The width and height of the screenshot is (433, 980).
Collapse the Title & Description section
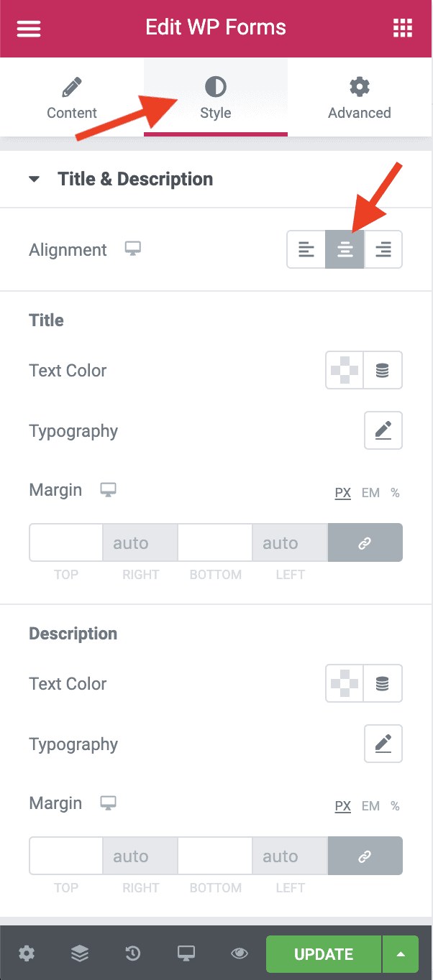tap(35, 179)
